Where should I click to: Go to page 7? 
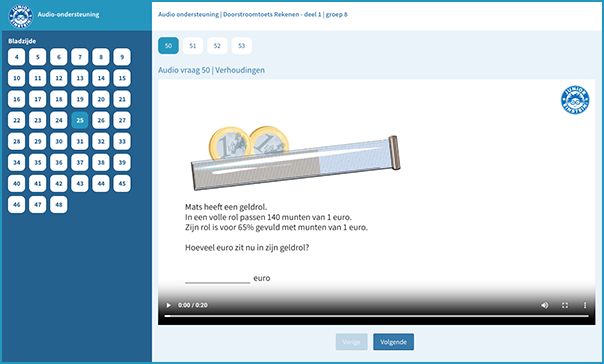(80, 57)
